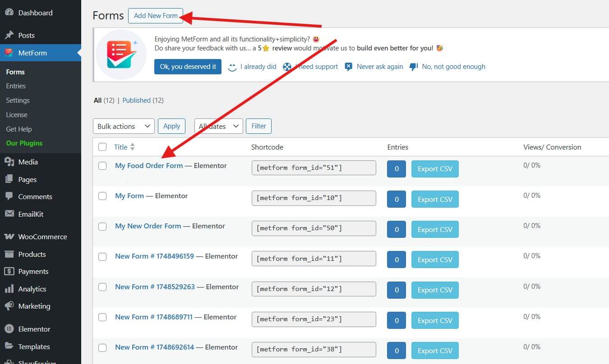
Task: Click shortcode field with form_id="10"
Action: [314, 198]
